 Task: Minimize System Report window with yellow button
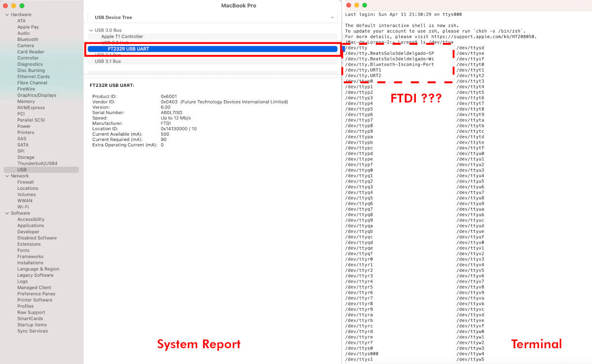13,5
